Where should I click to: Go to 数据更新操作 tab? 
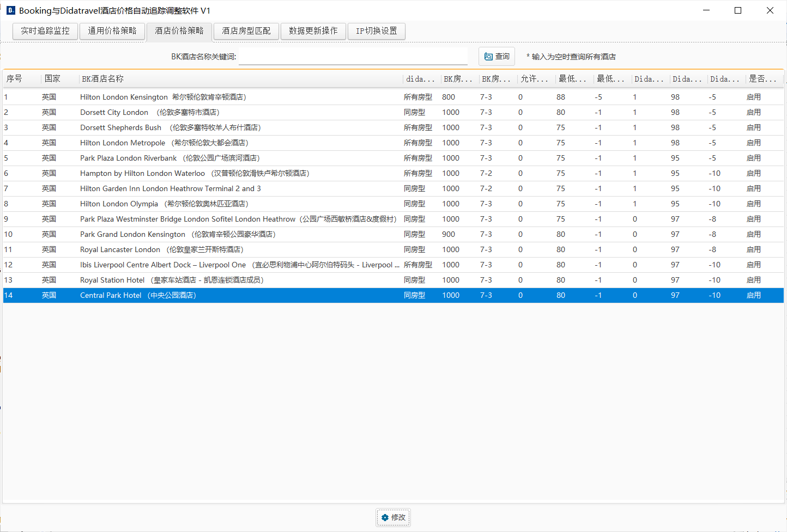(x=313, y=31)
